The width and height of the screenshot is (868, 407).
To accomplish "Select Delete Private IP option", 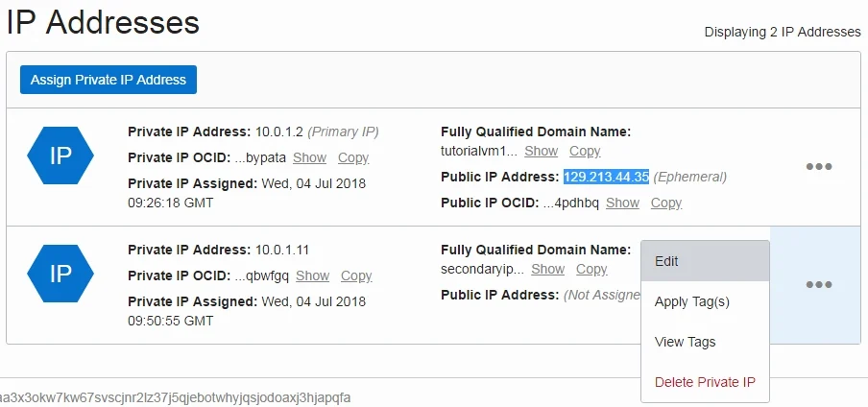I will pos(705,382).
